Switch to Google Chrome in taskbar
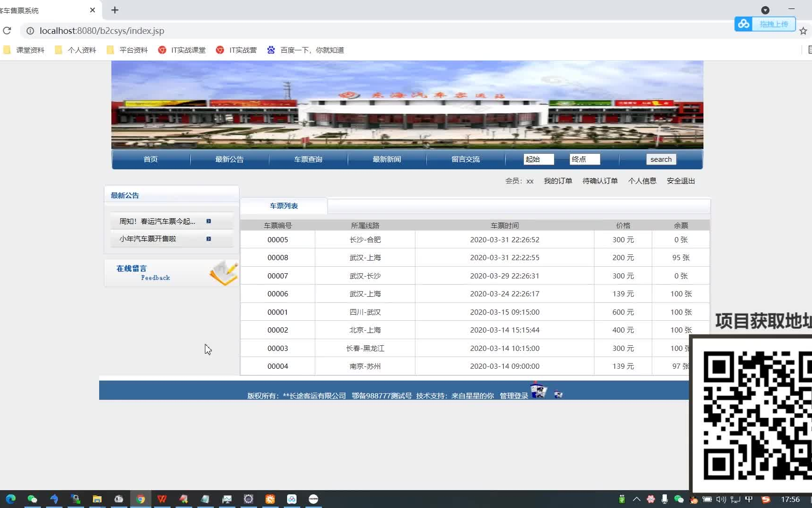812x508 pixels. pyautogui.click(x=141, y=499)
